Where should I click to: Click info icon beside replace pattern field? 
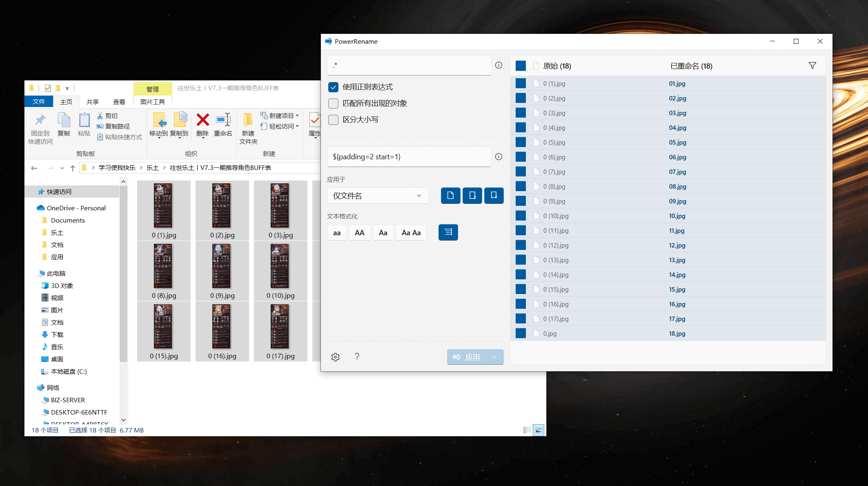coord(499,157)
